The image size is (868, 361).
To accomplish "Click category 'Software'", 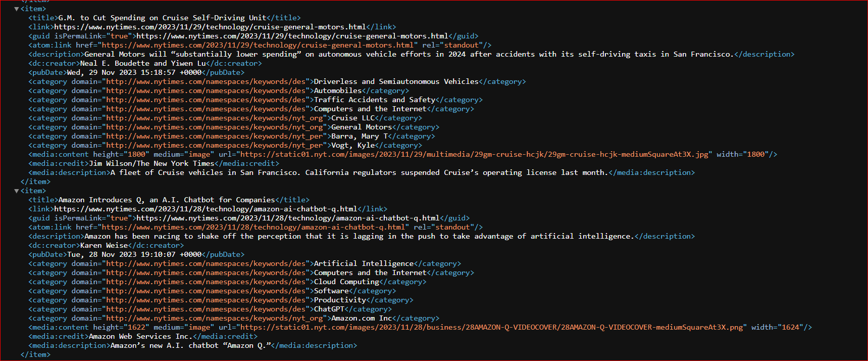I will coord(331,291).
